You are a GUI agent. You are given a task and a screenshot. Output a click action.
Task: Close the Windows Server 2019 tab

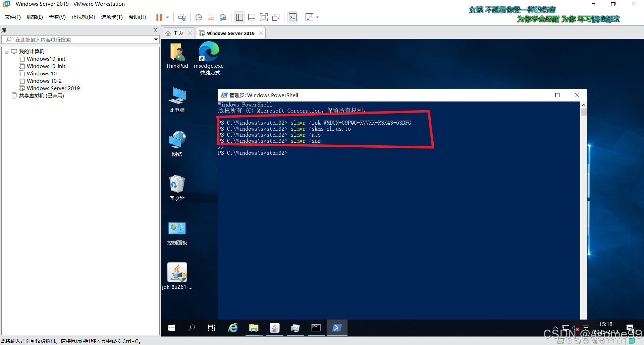pos(261,33)
